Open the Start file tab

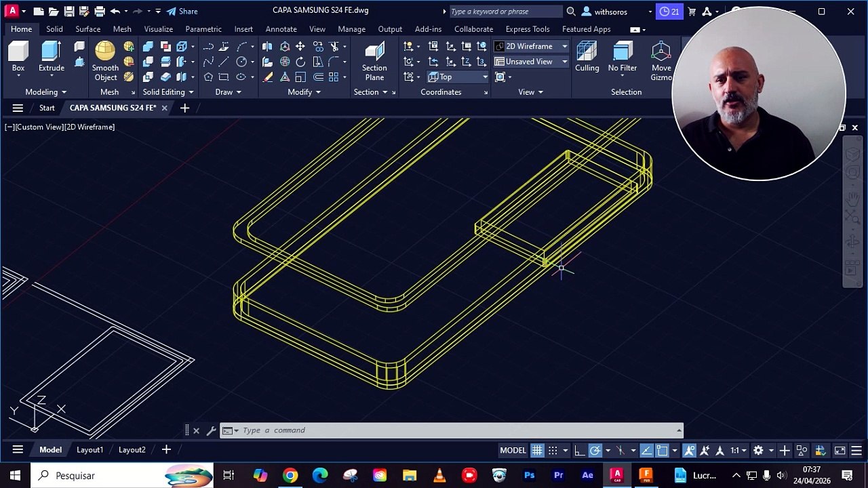[x=47, y=108]
